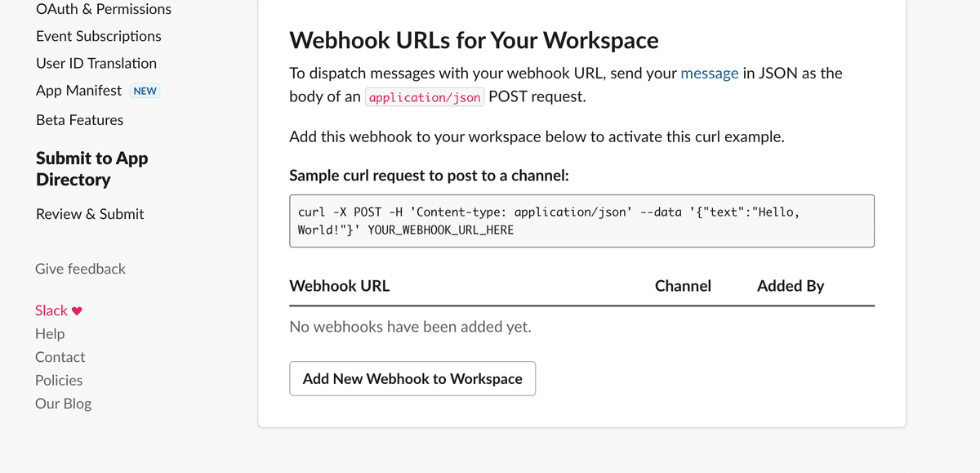Click the application/json code snippet
The height and width of the screenshot is (473, 980).
click(x=425, y=97)
